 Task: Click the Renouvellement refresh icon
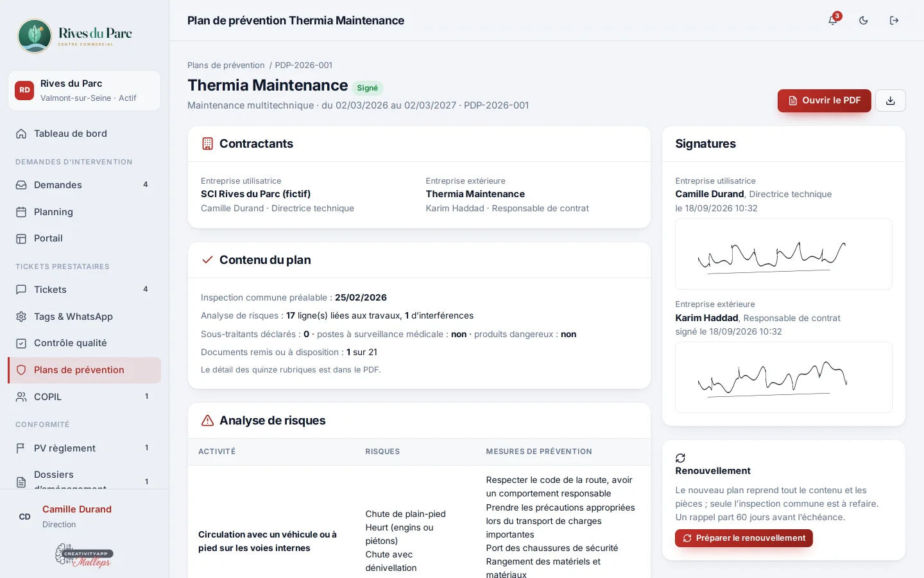[x=681, y=458]
